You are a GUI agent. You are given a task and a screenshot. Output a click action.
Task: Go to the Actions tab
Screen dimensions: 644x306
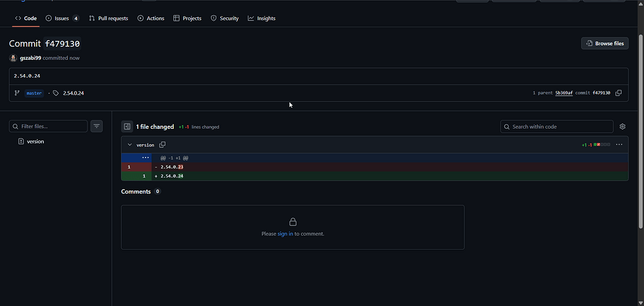[x=151, y=19]
